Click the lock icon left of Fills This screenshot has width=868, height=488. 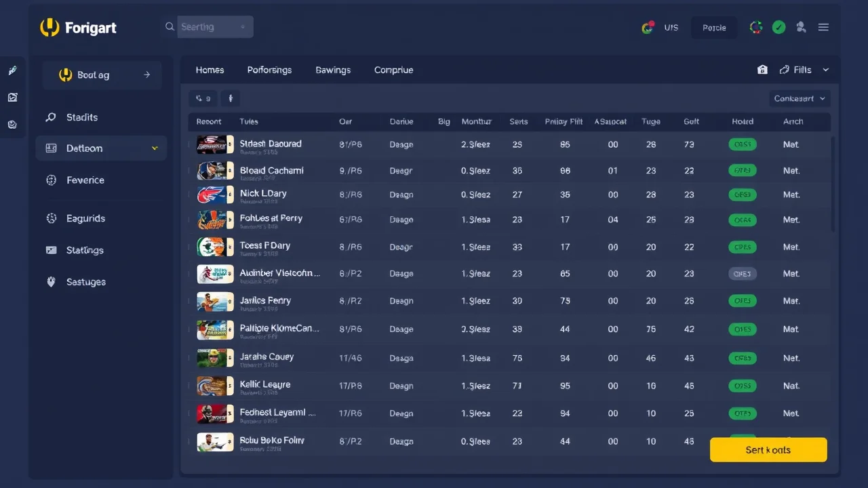point(762,70)
